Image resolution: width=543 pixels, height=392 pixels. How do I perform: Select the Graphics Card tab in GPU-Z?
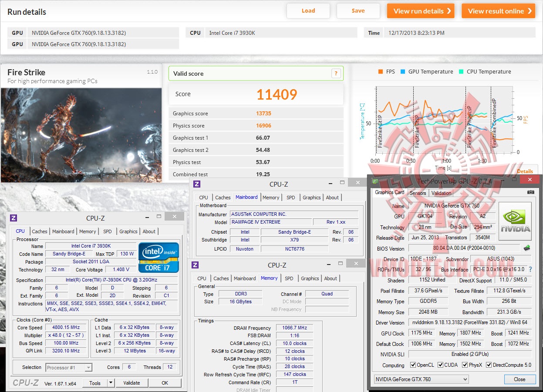(x=390, y=192)
